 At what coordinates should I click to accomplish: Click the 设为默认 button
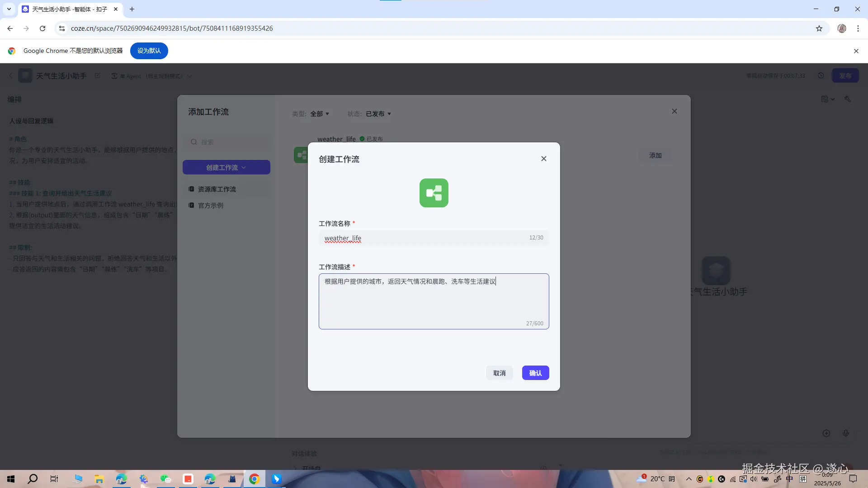pyautogui.click(x=149, y=51)
